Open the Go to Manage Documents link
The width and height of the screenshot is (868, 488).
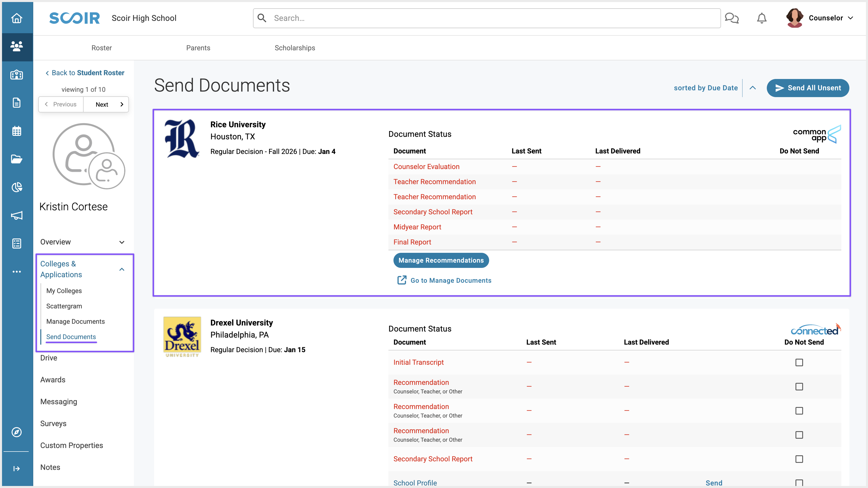pyautogui.click(x=451, y=280)
